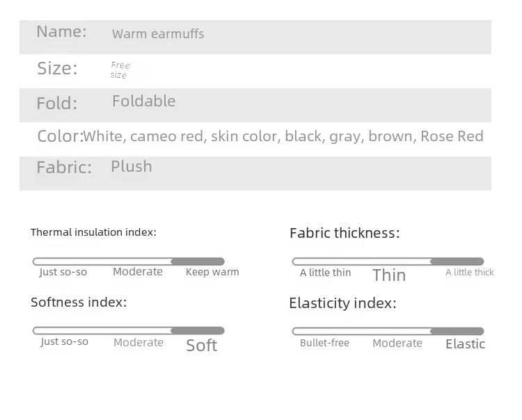This screenshot has width=522, height=420.
Task: Click the Softness index slider bar
Action: pos(129,330)
